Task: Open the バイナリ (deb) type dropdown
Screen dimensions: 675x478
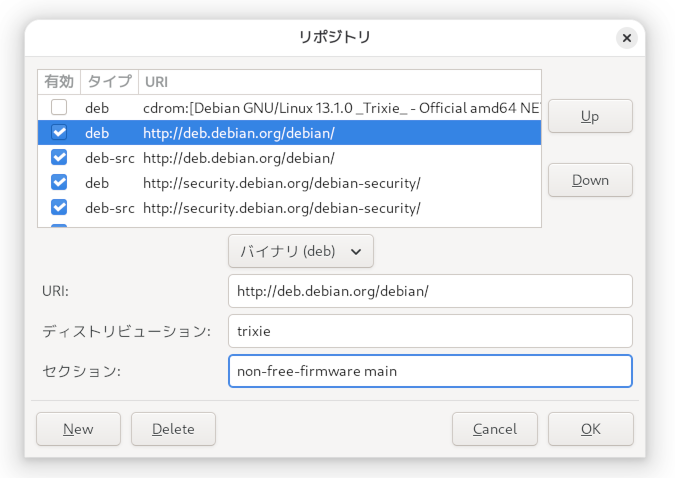Action: click(301, 251)
